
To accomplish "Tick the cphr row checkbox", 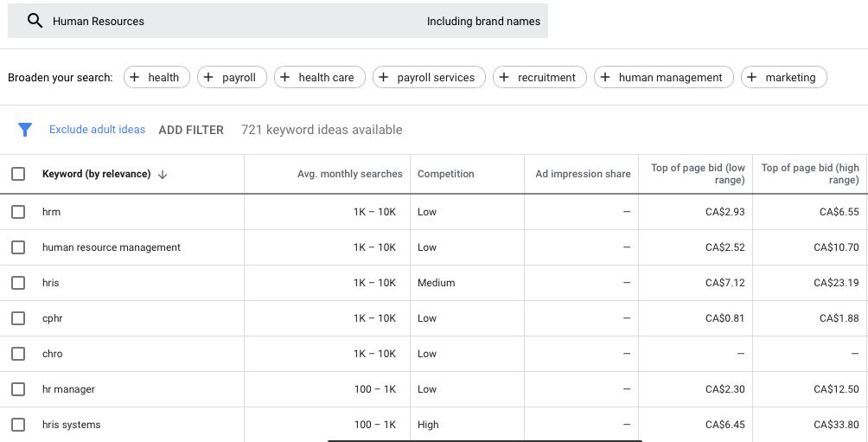I will click(x=18, y=318).
